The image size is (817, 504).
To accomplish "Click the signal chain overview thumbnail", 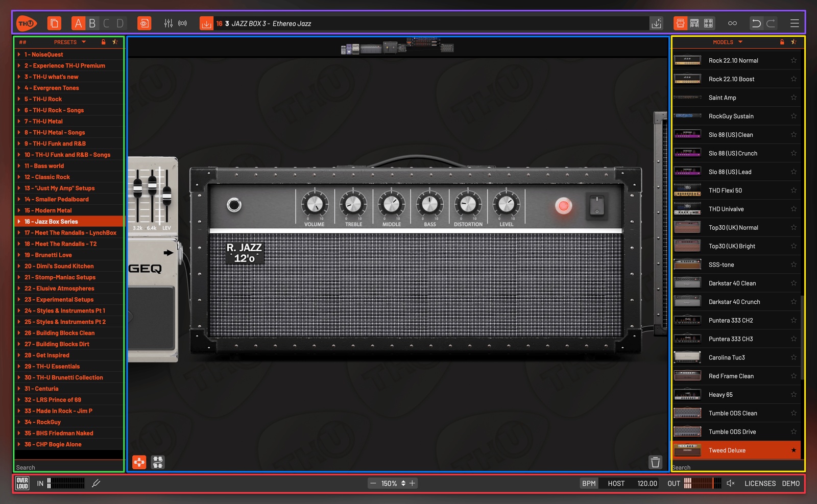I will pyautogui.click(x=397, y=46).
